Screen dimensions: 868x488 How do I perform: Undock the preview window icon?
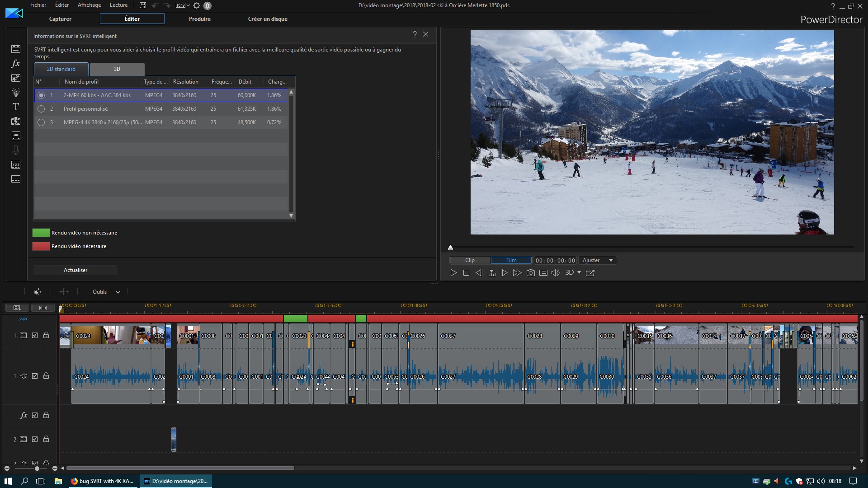pyautogui.click(x=590, y=273)
